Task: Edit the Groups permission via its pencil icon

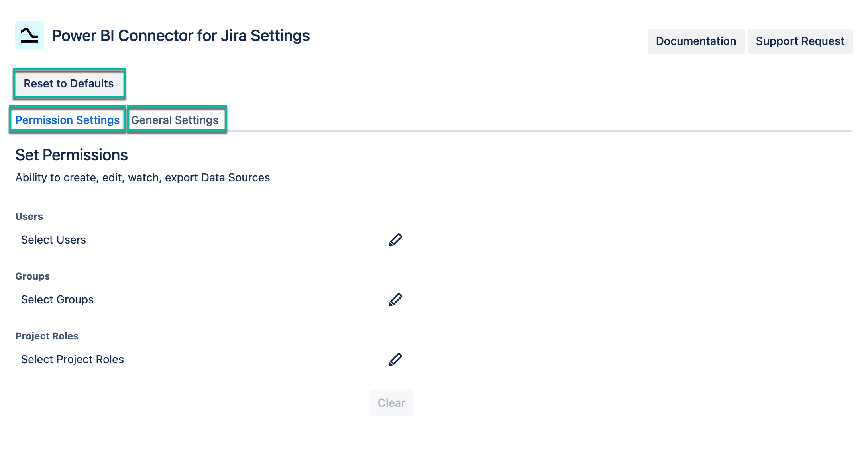Action: pyautogui.click(x=395, y=299)
